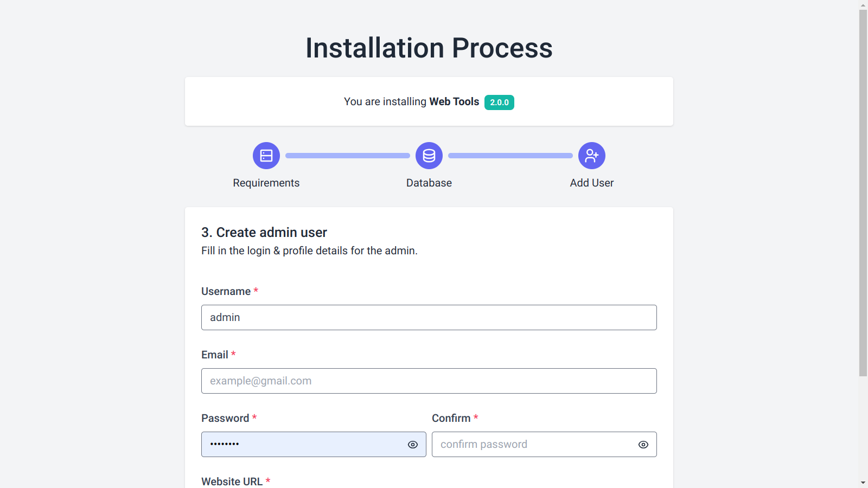Click progress bar between Database and Add User
The width and height of the screenshot is (868, 488).
coord(510,156)
